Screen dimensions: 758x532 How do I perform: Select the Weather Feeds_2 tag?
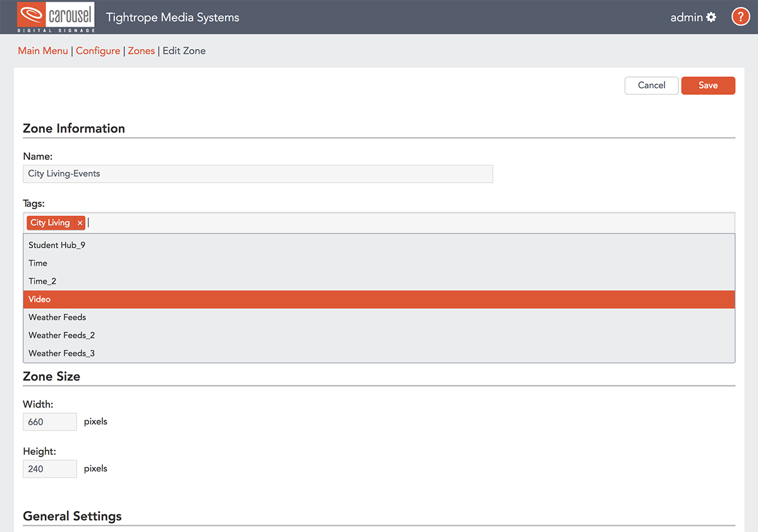[61, 336]
